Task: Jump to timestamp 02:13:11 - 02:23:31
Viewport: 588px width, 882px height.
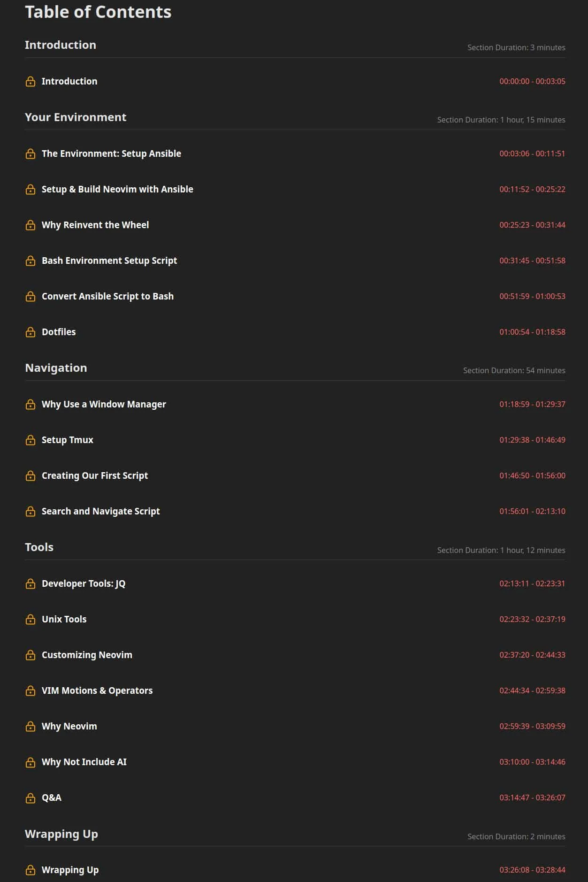Action: (532, 583)
